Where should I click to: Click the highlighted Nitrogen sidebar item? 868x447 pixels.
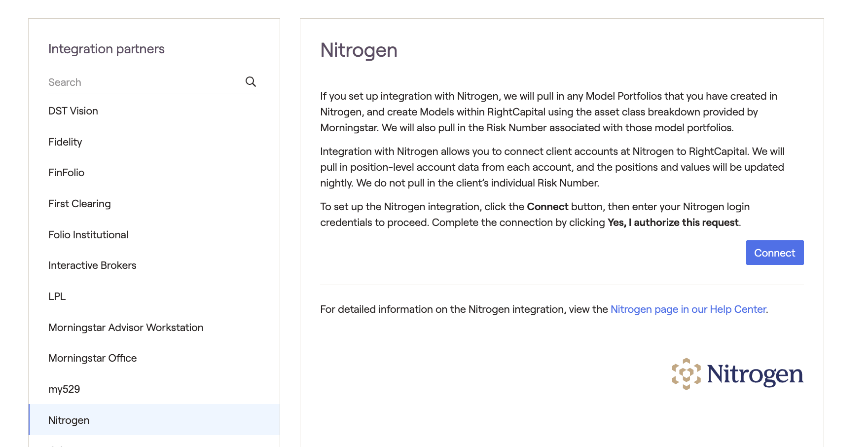pyautogui.click(x=69, y=420)
